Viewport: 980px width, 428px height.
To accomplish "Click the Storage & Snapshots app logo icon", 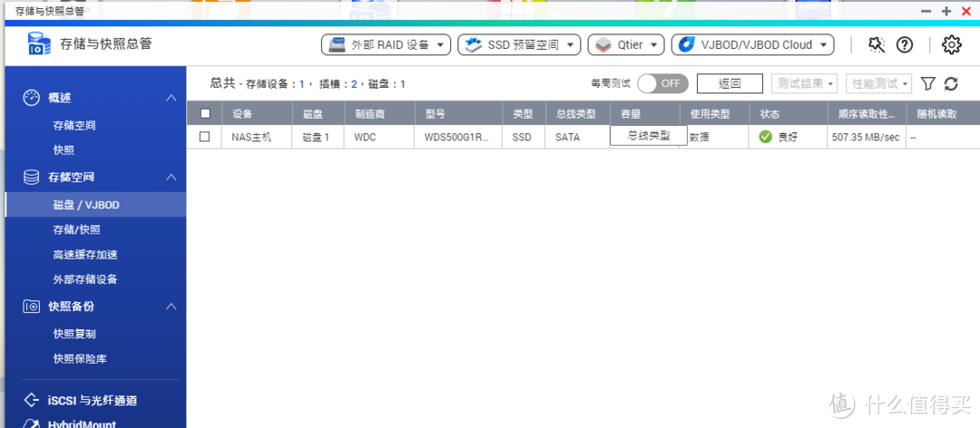I will (39, 44).
